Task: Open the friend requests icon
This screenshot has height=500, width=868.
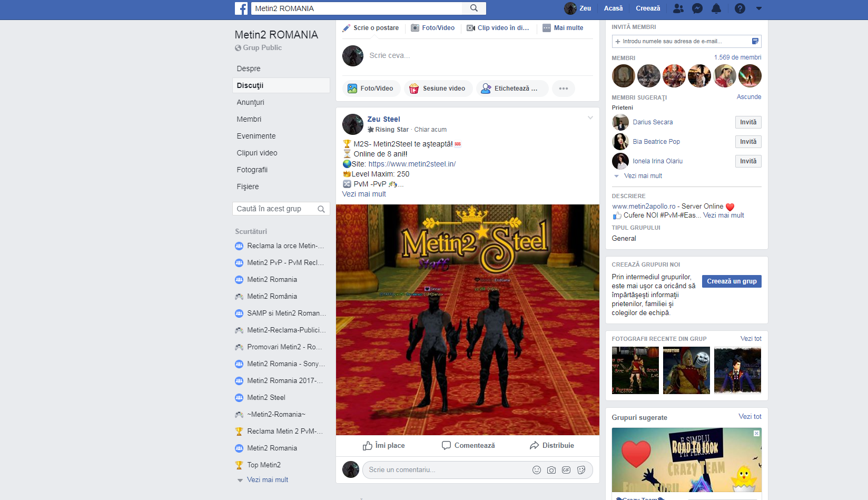Action: 678,8
